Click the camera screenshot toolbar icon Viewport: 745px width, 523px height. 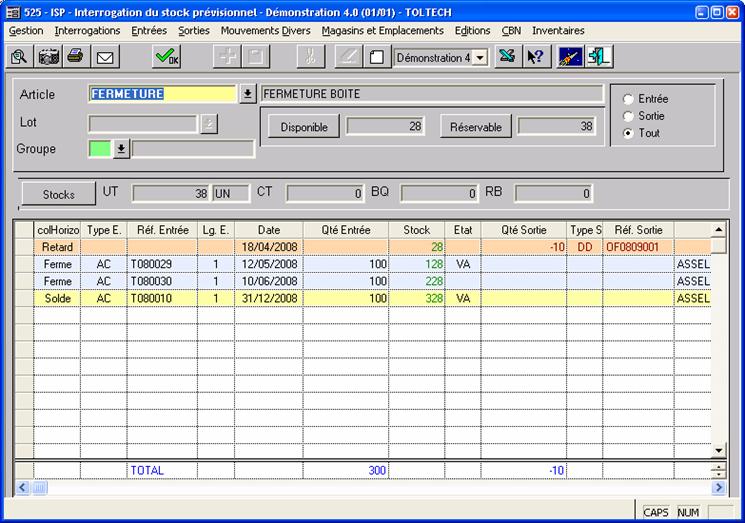(48, 57)
